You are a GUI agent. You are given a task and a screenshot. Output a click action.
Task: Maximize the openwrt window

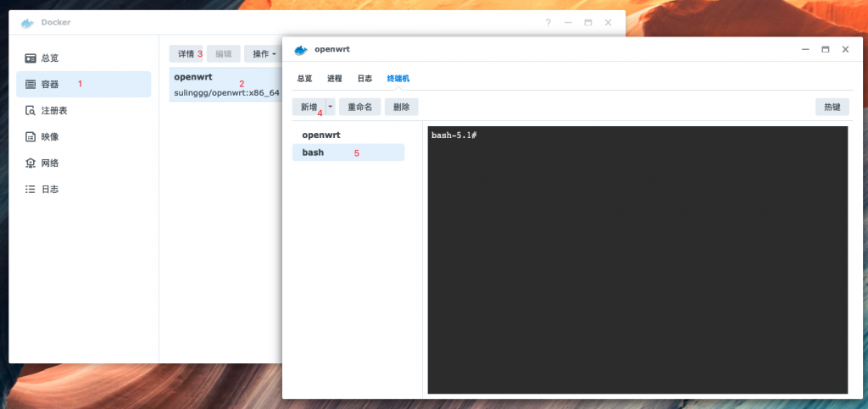pyautogui.click(x=826, y=49)
